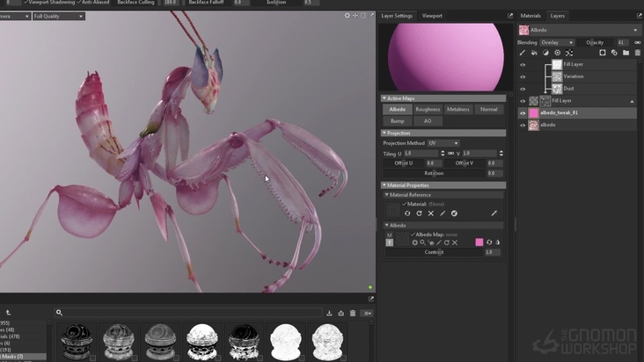Hide the albedo_tweak_01 layer
This screenshot has height=362, width=644.
coord(523,112)
